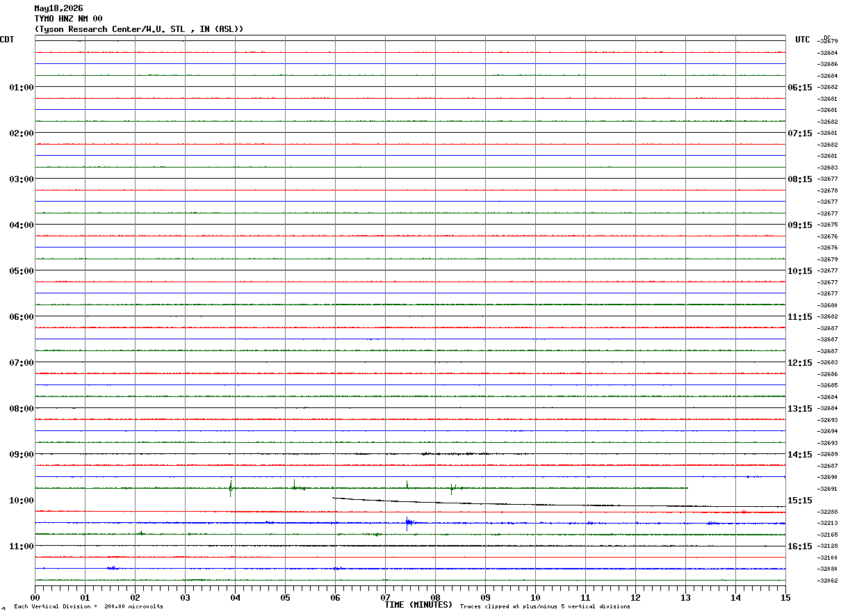Click the TIME (MINUTES) axis title
841x616 pixels.
(418, 605)
